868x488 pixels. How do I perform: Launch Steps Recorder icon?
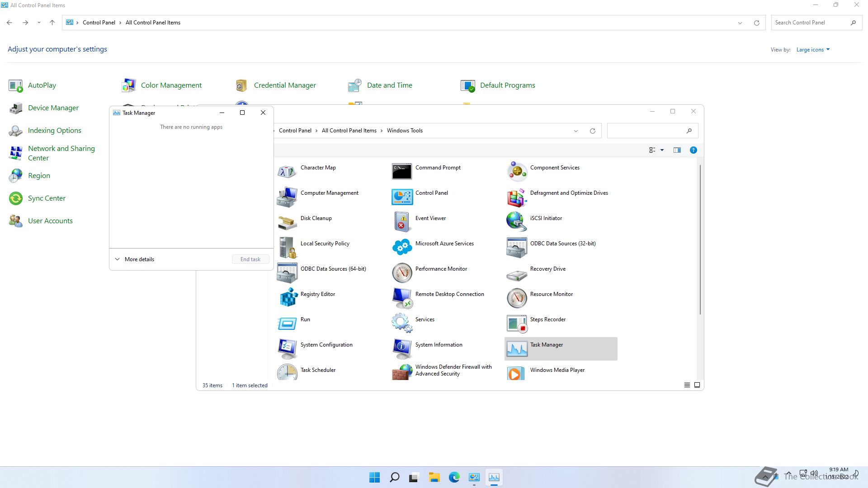coord(516,324)
